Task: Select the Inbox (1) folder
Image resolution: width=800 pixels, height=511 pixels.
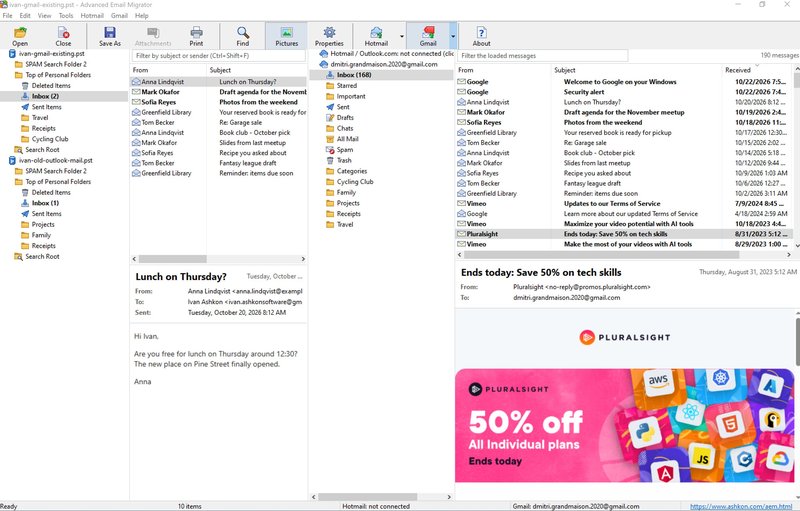Action: pyautogui.click(x=45, y=203)
